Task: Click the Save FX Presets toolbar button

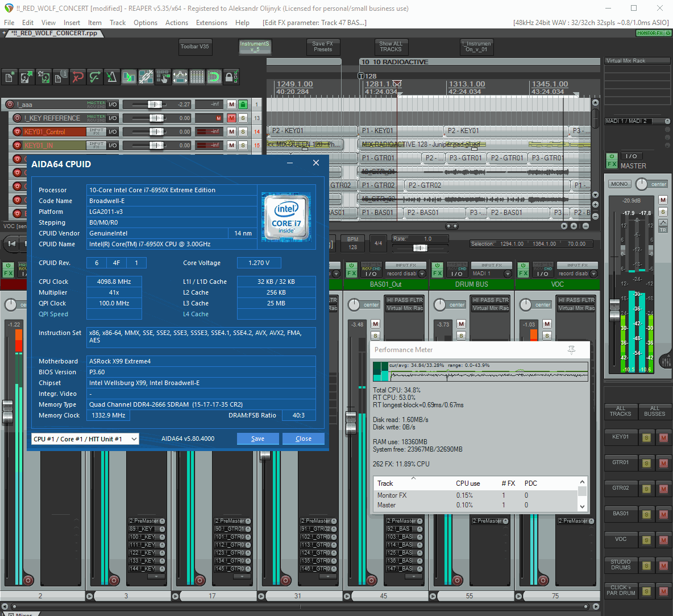Action: coord(323,47)
